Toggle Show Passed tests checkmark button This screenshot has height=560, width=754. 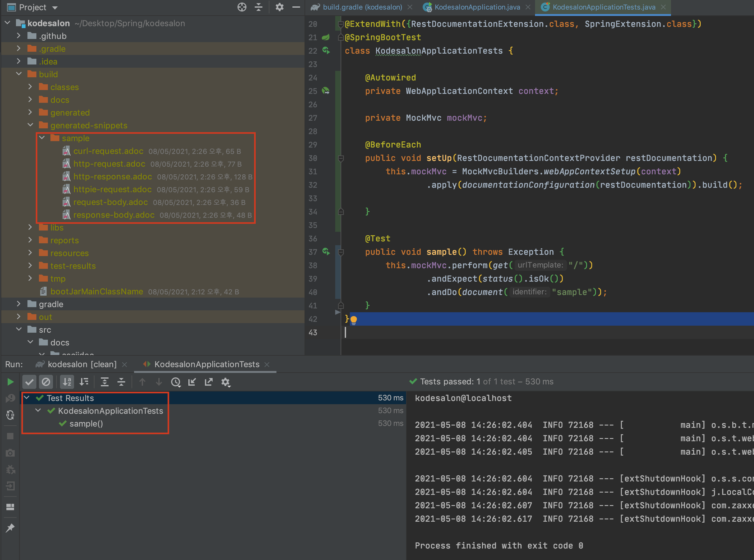point(29,382)
